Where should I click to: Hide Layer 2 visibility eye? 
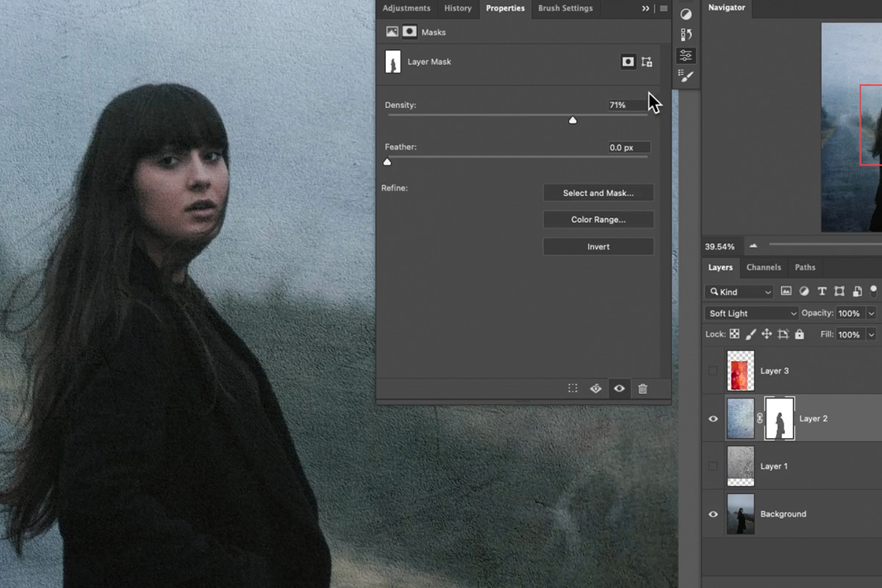click(713, 418)
